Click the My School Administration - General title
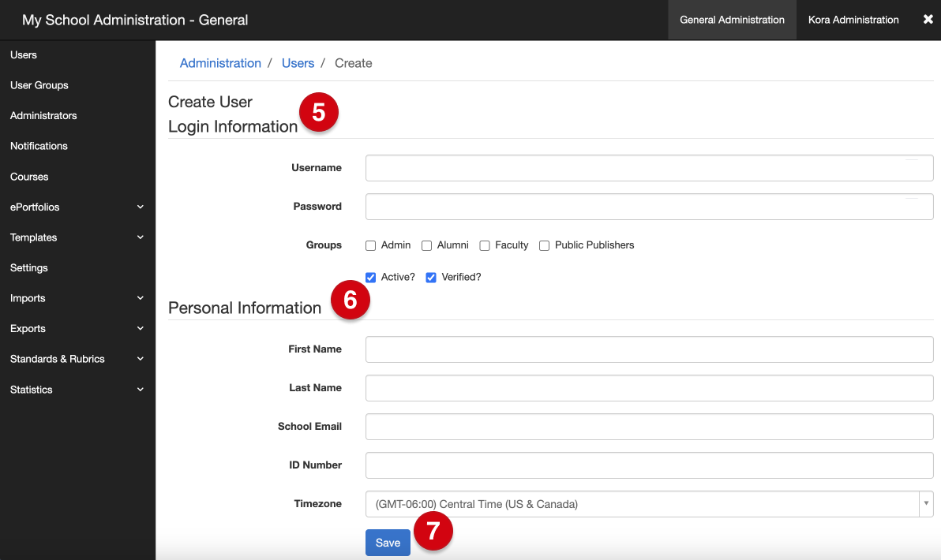 click(x=135, y=20)
